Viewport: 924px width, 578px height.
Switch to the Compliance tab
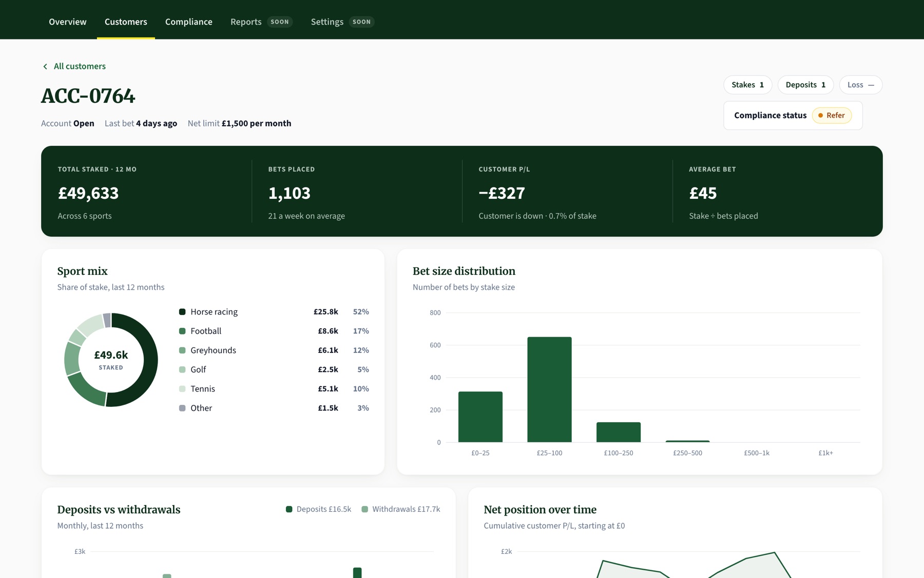tap(189, 22)
